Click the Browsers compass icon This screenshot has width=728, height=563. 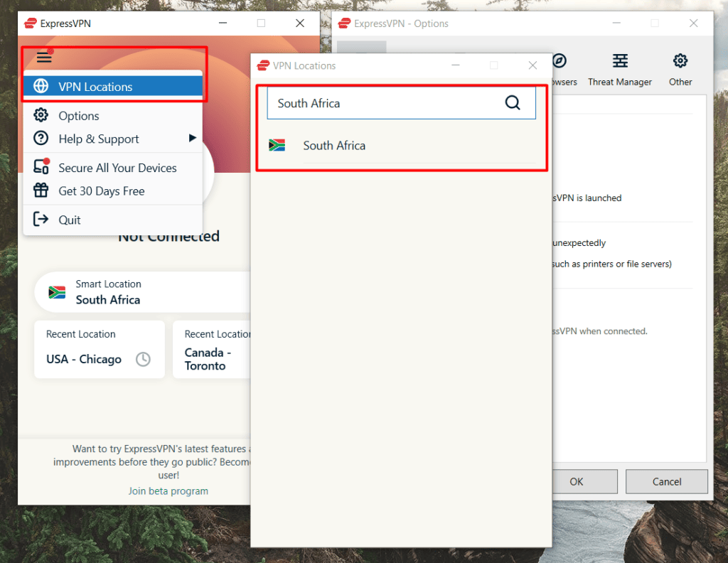tap(559, 61)
